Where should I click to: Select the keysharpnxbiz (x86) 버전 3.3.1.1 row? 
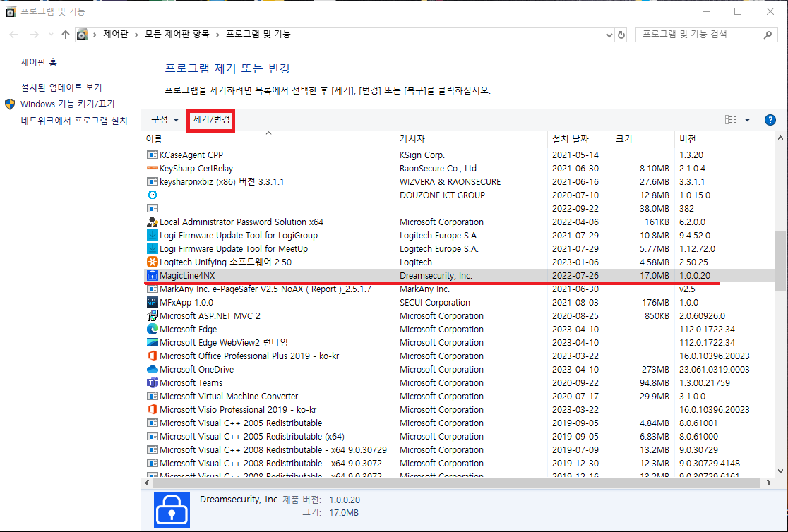coord(459,181)
